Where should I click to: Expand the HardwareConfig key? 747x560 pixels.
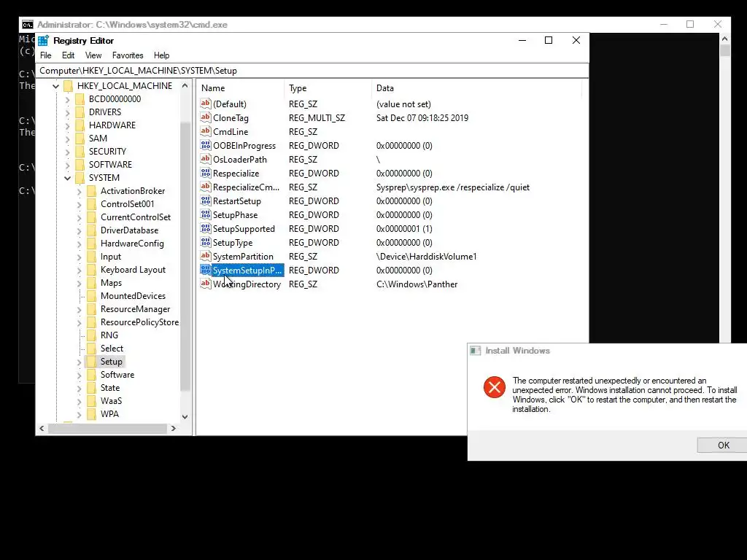[x=79, y=244]
